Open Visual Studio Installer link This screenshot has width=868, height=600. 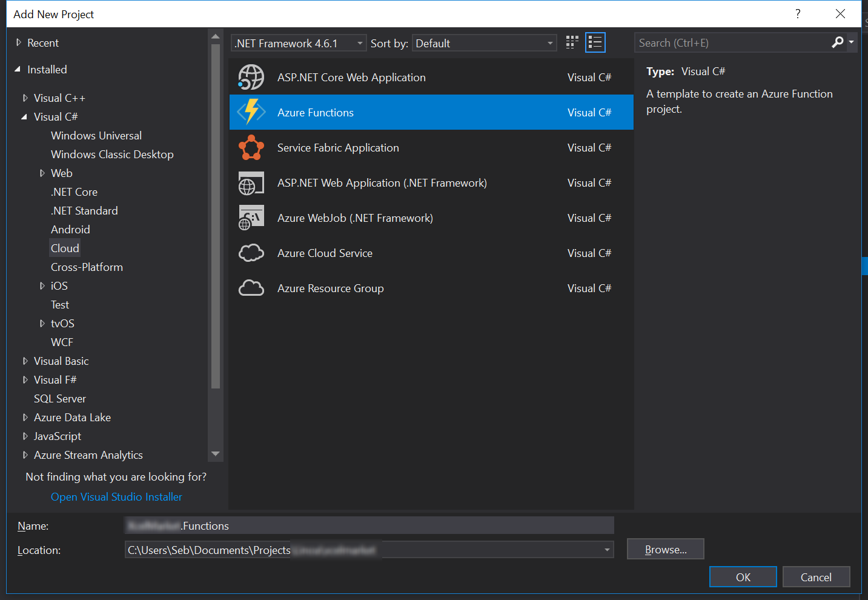coord(116,497)
